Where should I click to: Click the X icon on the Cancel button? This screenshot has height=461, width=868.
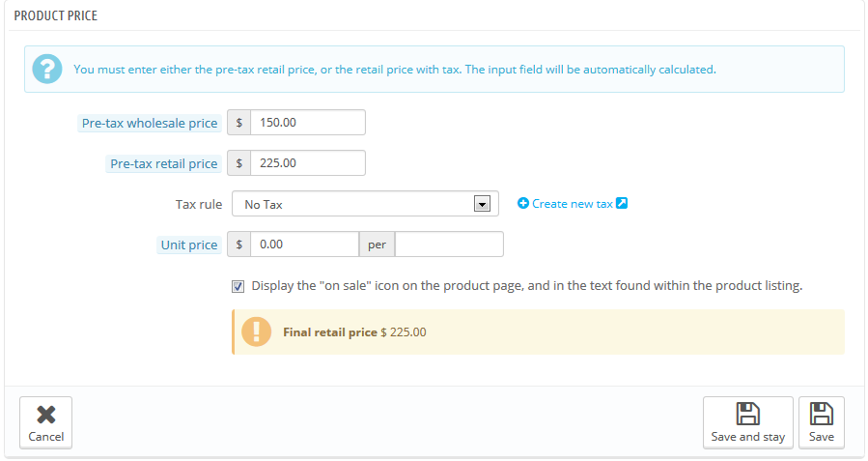(45, 415)
